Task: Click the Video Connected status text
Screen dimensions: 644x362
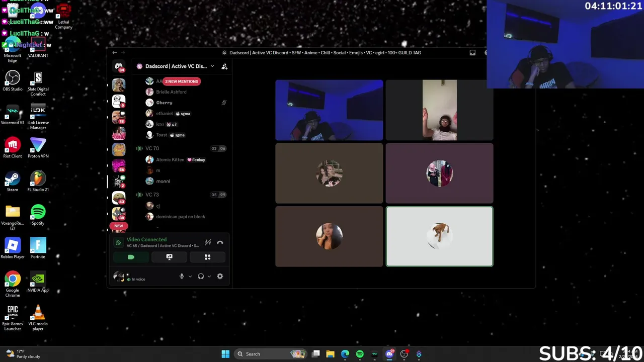Action: pyautogui.click(x=146, y=239)
